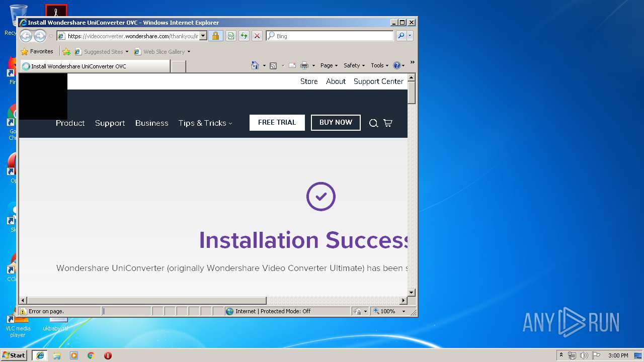Open the Store link

click(309, 81)
